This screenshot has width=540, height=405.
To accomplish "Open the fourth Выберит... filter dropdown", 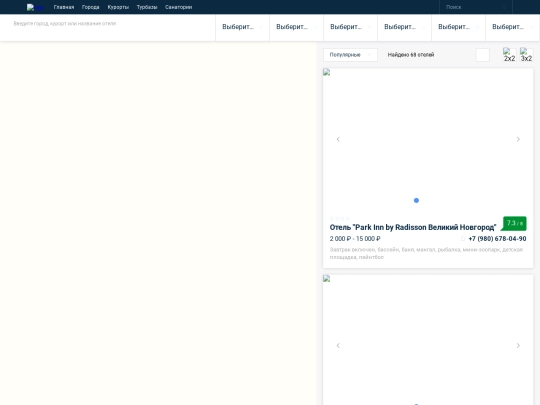I will pyautogui.click(x=404, y=27).
